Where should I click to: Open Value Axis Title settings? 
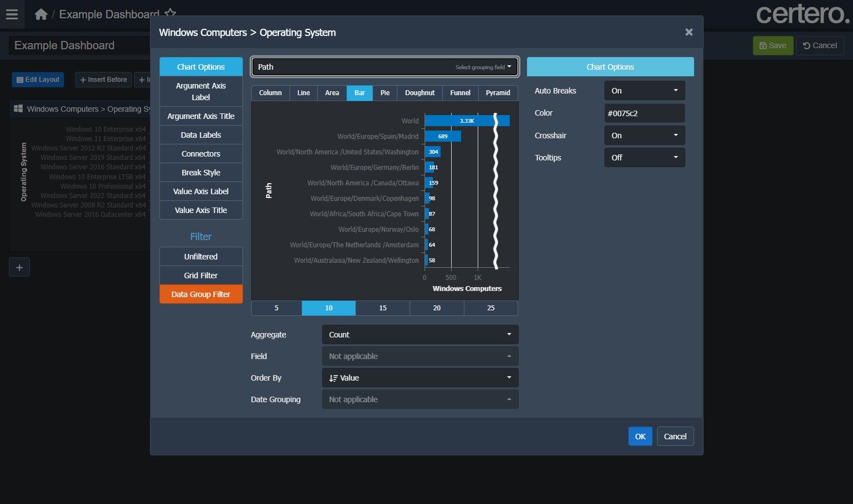pos(201,210)
